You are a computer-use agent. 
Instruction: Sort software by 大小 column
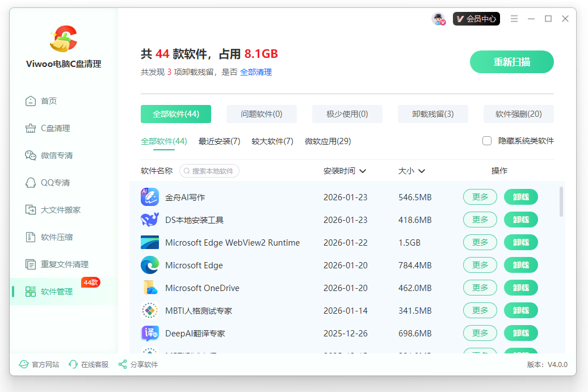[411, 171]
